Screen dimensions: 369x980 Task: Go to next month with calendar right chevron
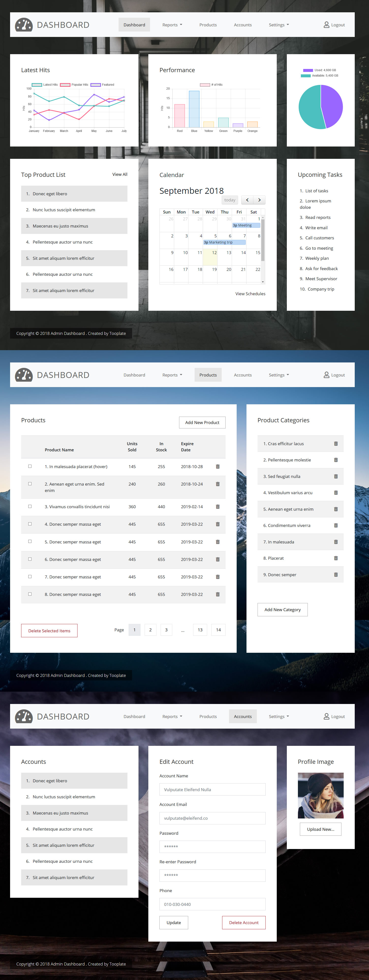260,200
